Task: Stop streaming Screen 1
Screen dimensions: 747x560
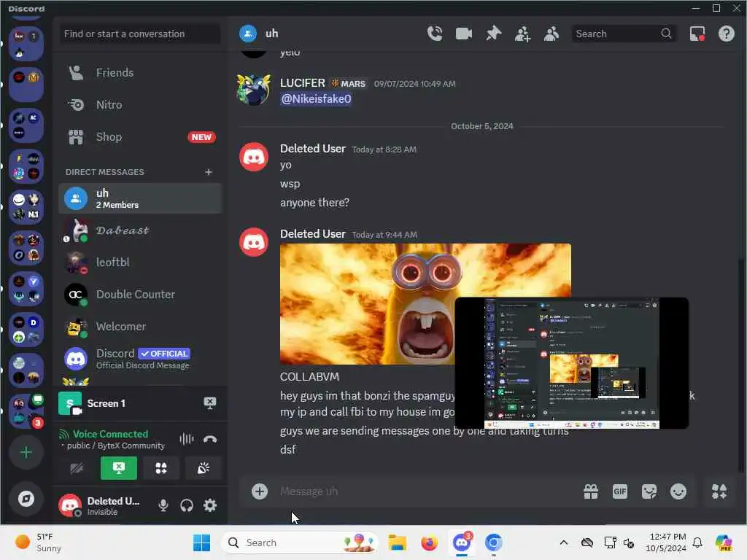Action: click(209, 403)
